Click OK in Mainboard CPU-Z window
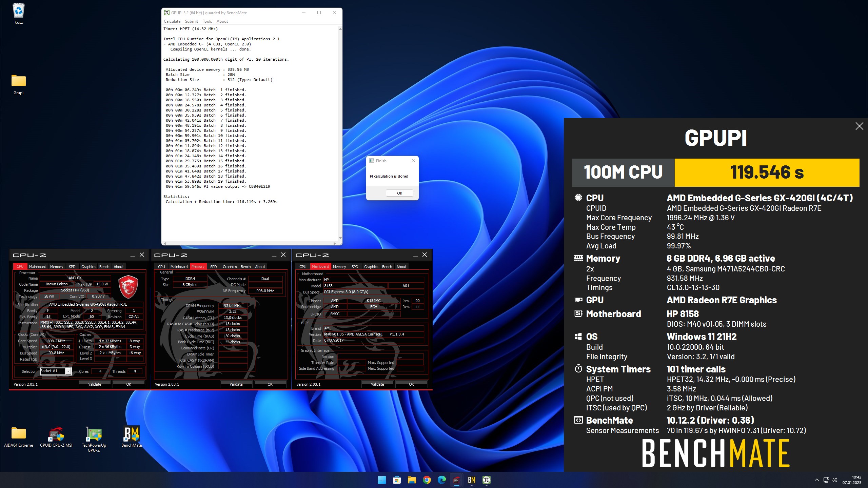Screen dimensions: 868x488 411,384
